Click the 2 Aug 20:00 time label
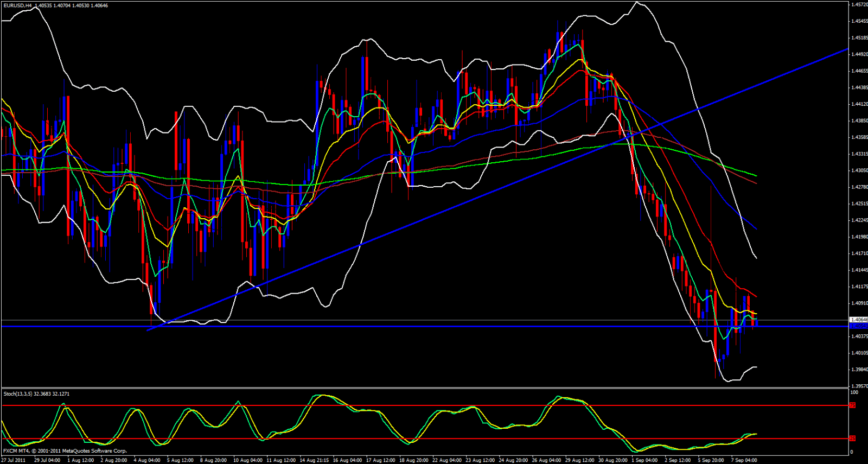Screen dimensions: 868x464 pyautogui.click(x=113, y=460)
